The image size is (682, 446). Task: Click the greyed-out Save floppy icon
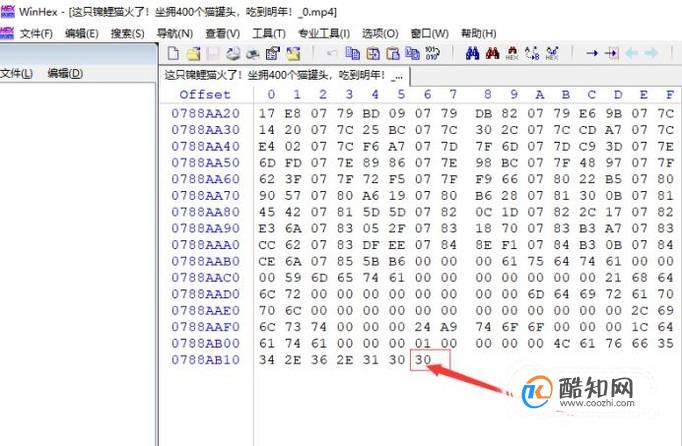click(213, 54)
